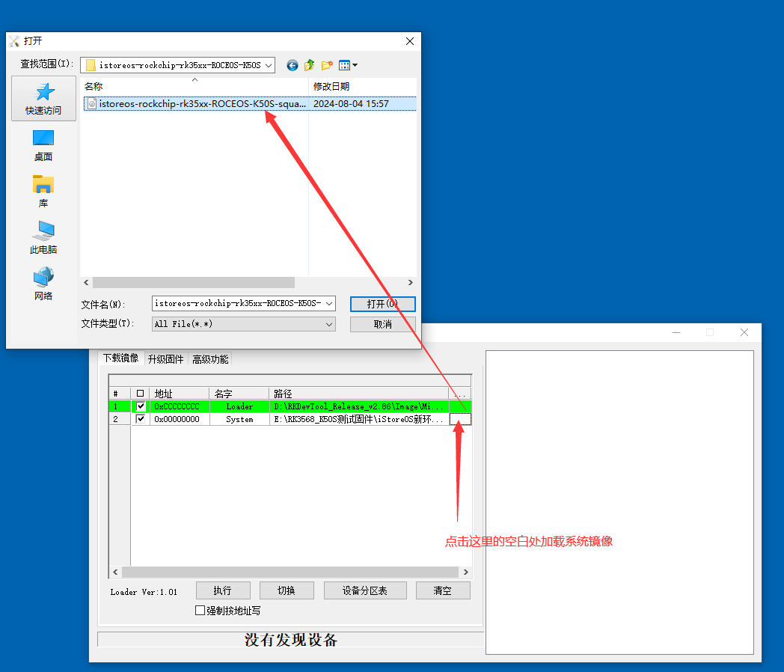Viewport: 784px width, 672px height.
Task: Expand the 文件类型 All File dropdown
Action: pos(329,324)
